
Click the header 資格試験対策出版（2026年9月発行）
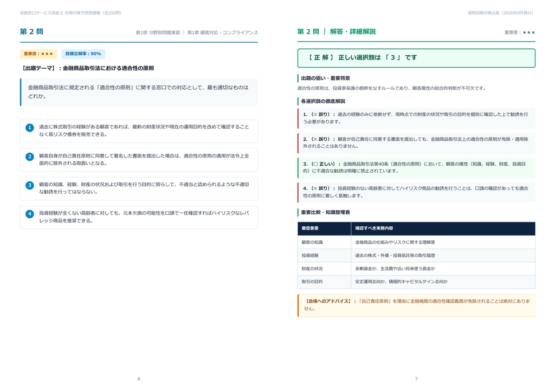click(x=501, y=13)
